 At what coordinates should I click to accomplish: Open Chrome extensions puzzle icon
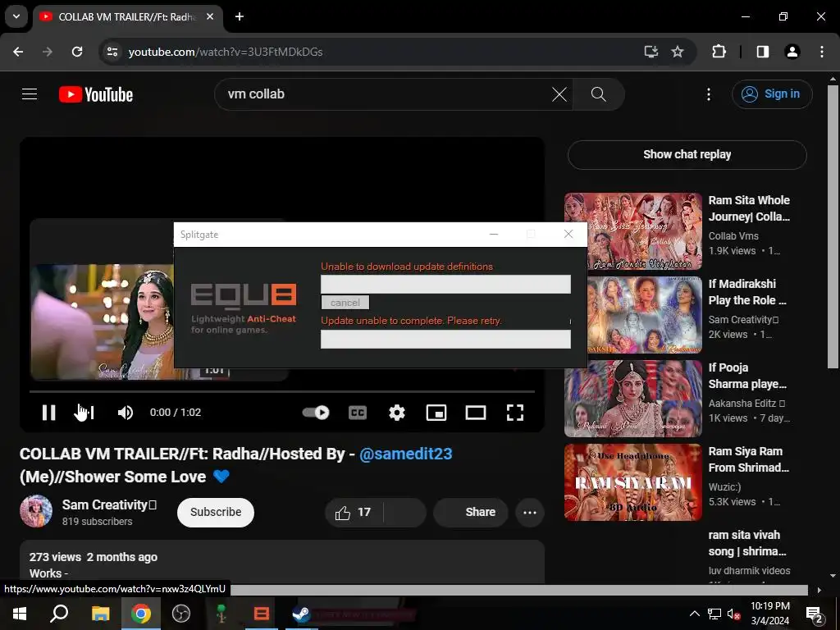point(719,52)
